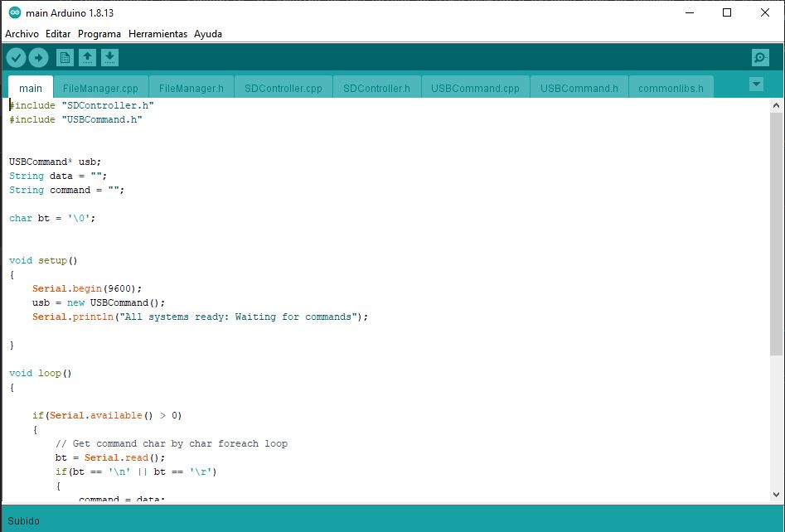Viewport: 785px width, 532px height.
Task: Click the Verify sketch checkmark button
Action: pos(16,58)
